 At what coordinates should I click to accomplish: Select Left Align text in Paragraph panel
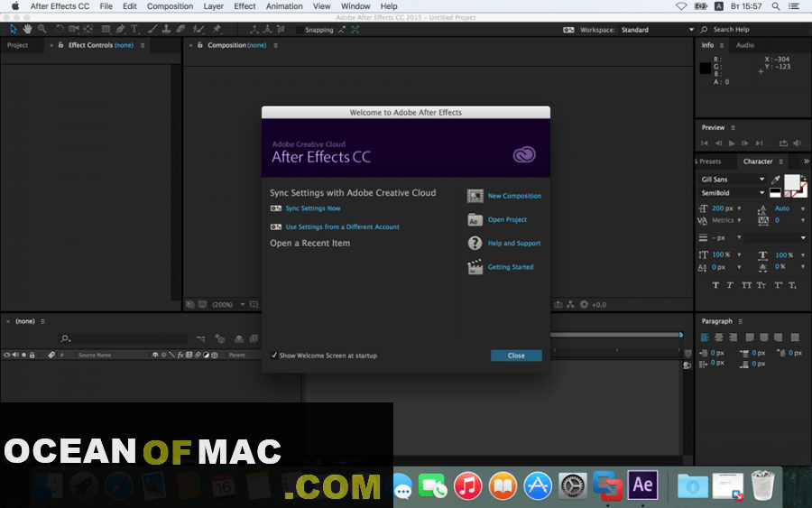(x=705, y=337)
